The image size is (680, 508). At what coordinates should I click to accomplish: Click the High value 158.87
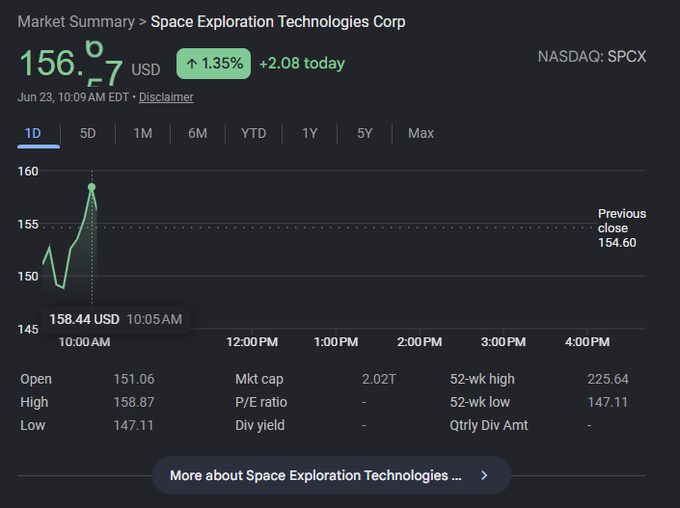[x=134, y=402]
